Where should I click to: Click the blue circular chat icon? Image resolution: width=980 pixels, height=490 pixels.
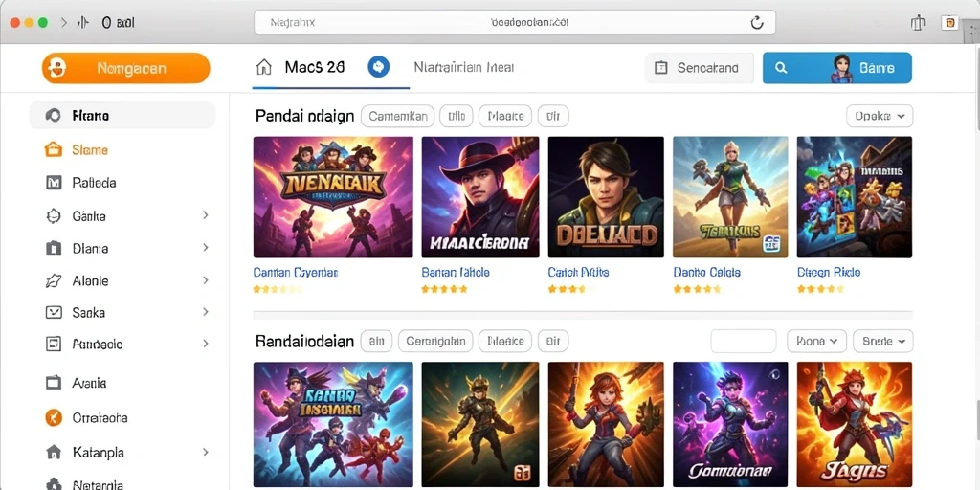tap(379, 66)
